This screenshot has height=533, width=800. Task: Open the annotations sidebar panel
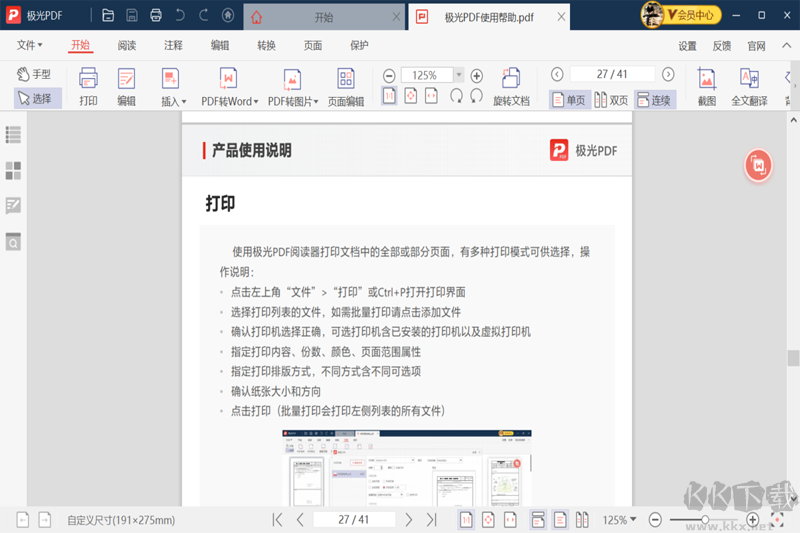point(13,206)
